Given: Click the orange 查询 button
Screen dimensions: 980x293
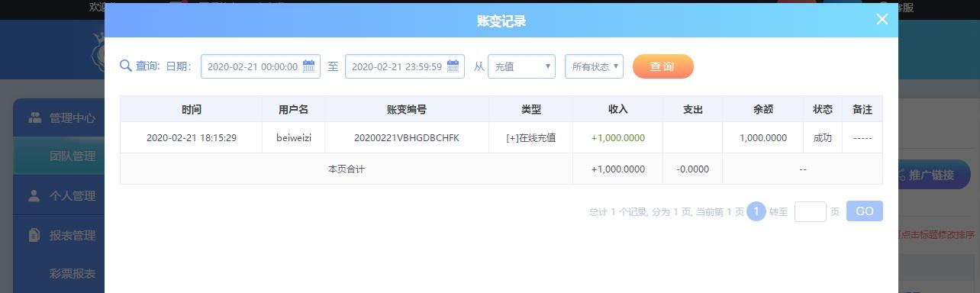Looking at the screenshot, I should tap(662, 66).
